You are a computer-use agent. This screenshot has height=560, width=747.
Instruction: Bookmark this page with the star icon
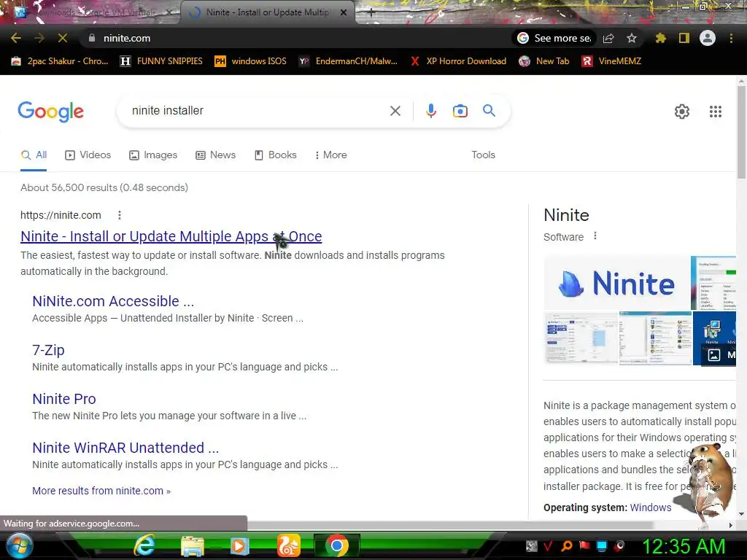click(x=632, y=38)
